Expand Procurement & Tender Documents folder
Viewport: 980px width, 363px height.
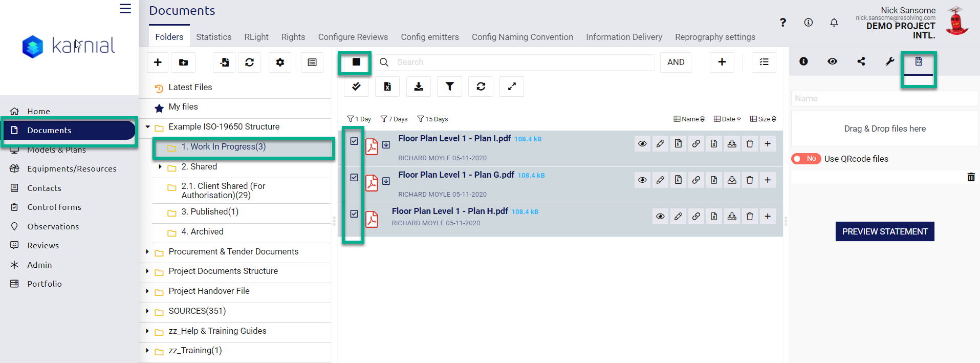(x=147, y=252)
